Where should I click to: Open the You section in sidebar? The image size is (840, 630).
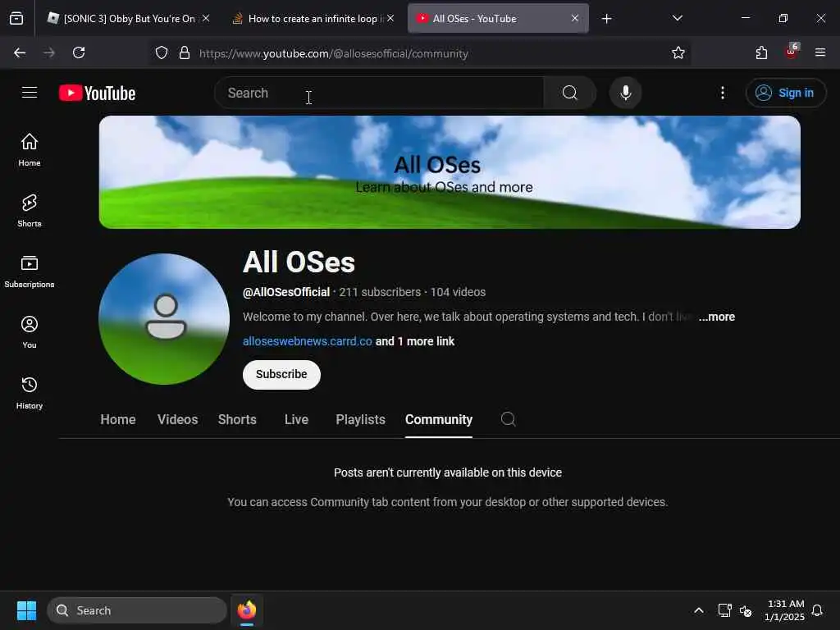(30, 332)
